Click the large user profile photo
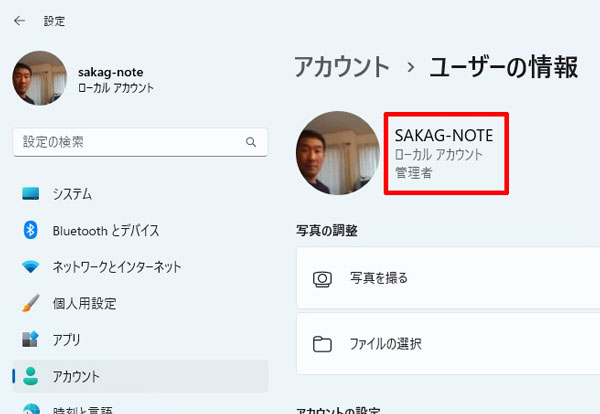Image resolution: width=600 pixels, height=414 pixels. (x=338, y=152)
